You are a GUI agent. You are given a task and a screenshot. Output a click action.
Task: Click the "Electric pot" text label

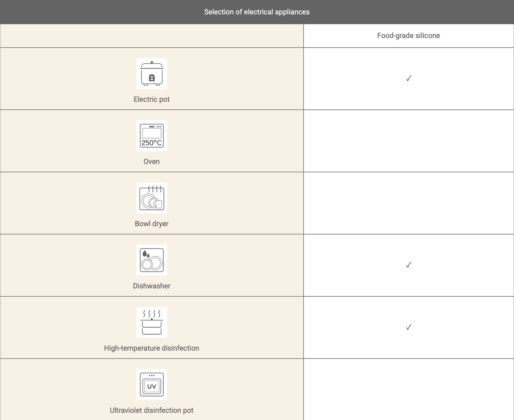(152, 99)
